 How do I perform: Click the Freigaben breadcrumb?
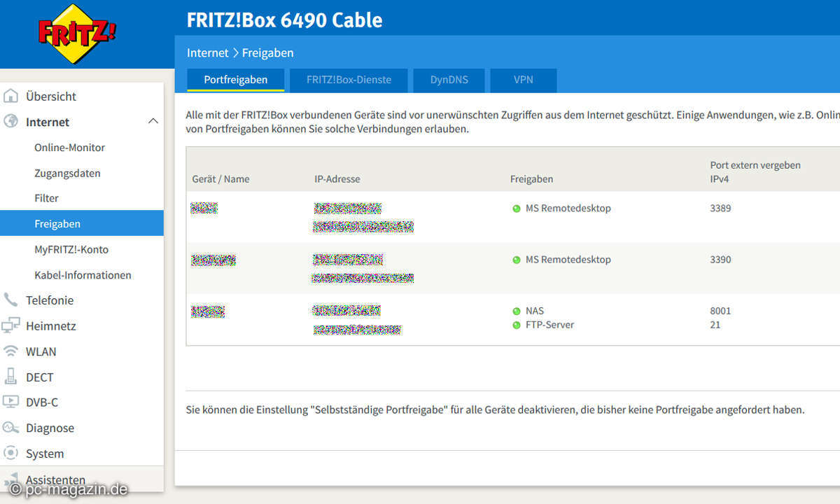tap(267, 52)
